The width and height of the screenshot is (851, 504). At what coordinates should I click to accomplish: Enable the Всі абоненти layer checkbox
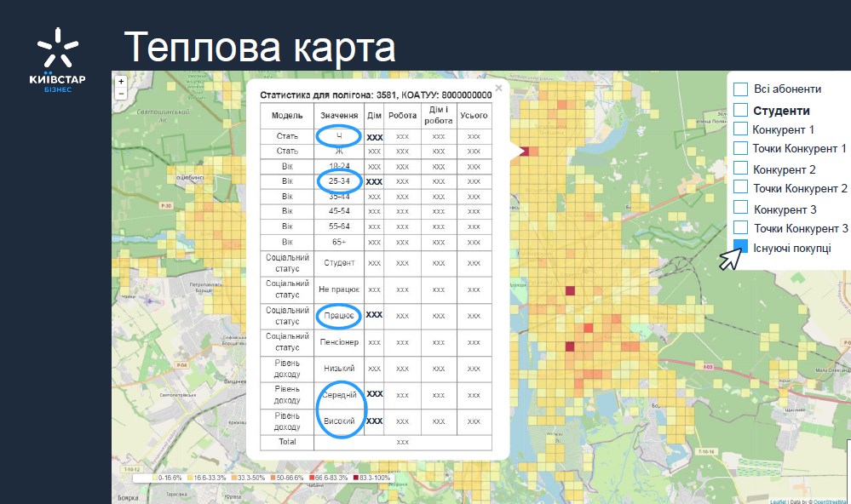point(741,89)
